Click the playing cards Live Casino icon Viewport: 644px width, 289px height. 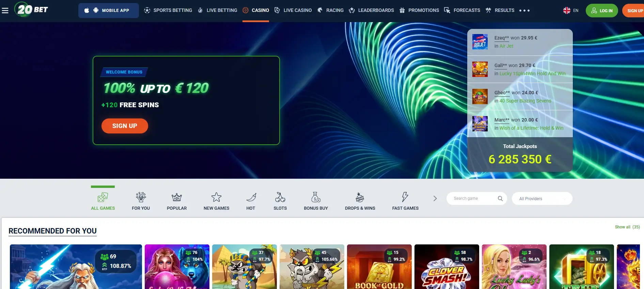[x=277, y=11]
